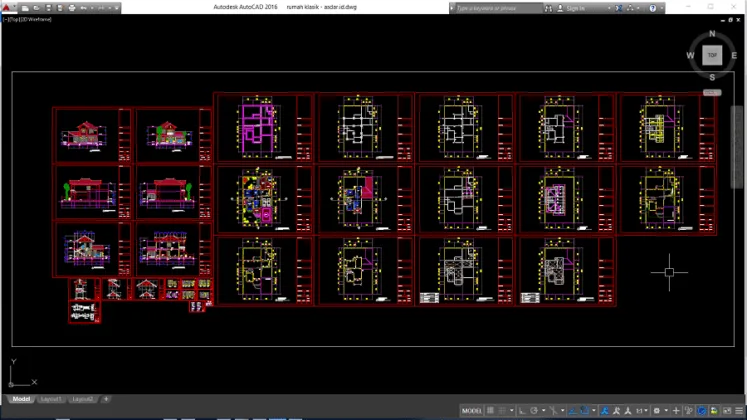This screenshot has height=420, width=747.
Task: Click the Open file icon in toolbar
Action: coord(36,8)
